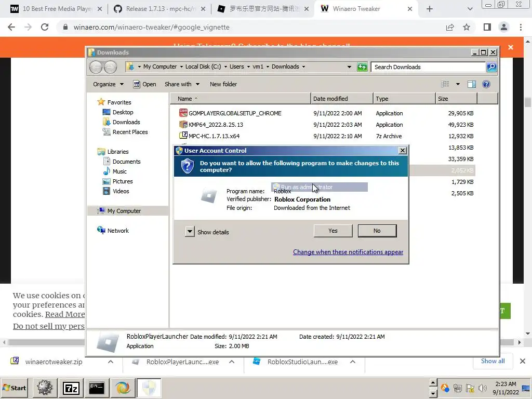The image size is (532, 399).
Task: Switch to Release 1.7.13 mpc-hc GitHub tab
Action: coord(159,9)
